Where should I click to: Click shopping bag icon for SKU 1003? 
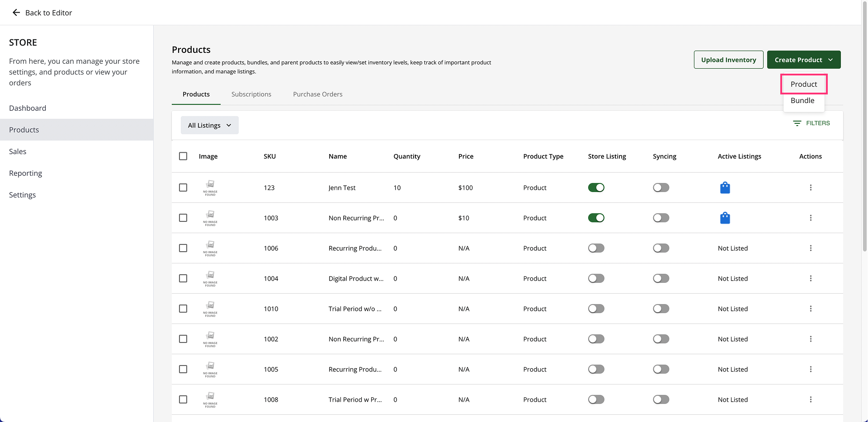pos(725,218)
